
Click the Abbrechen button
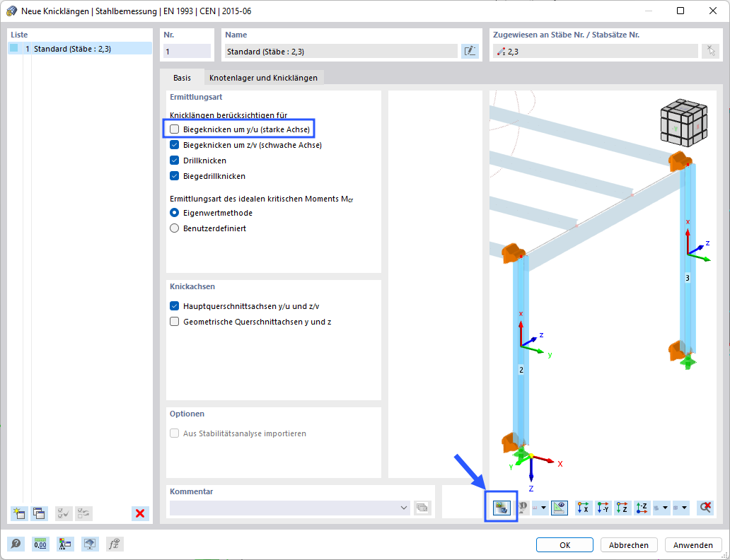tap(629, 544)
